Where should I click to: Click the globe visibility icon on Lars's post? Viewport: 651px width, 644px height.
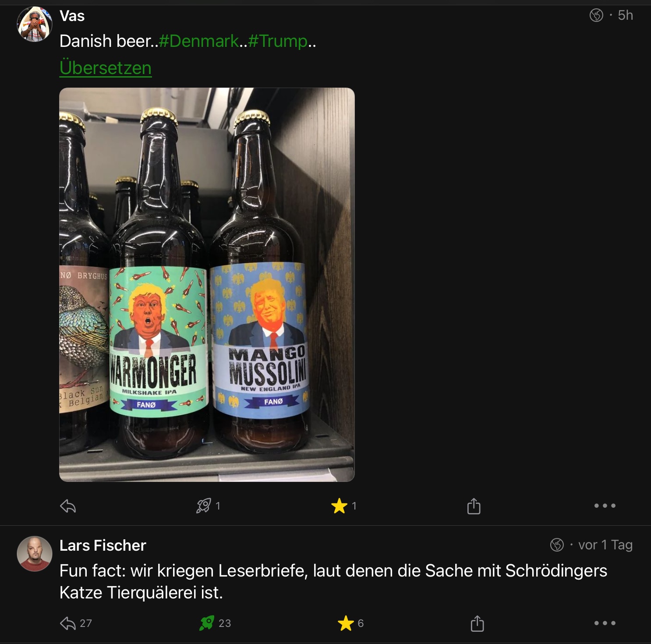click(557, 545)
